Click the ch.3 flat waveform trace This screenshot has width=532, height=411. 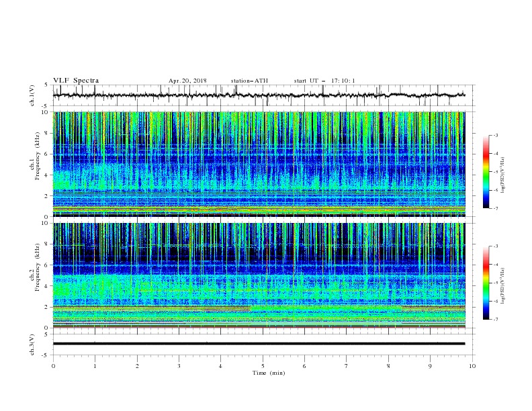pyautogui.click(x=259, y=344)
